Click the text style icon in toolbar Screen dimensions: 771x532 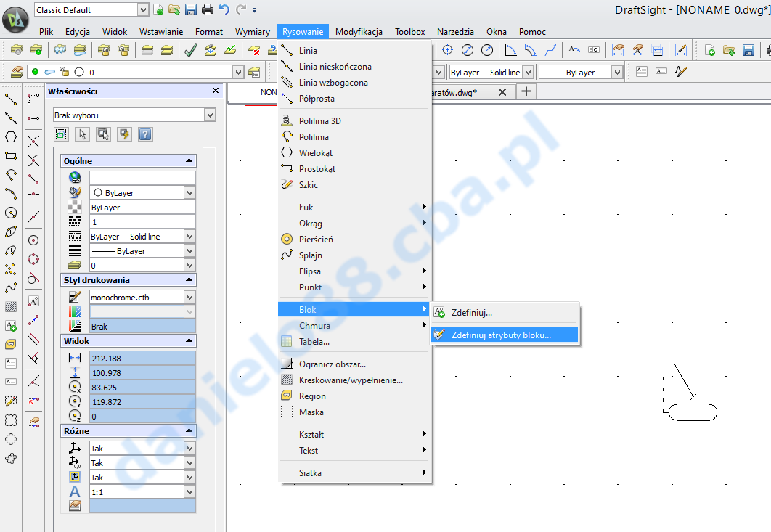pos(680,72)
